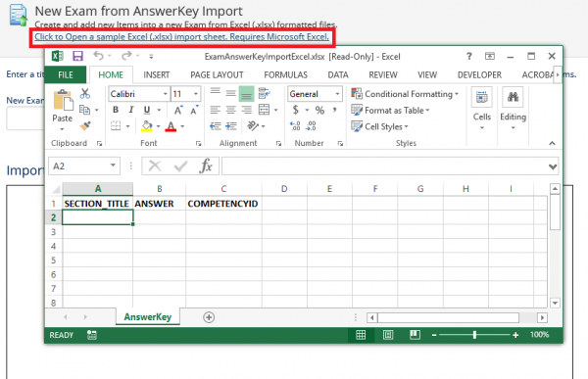The width and height of the screenshot is (588, 379).
Task: Apply yellow Fill Color bucket
Action: (x=147, y=126)
